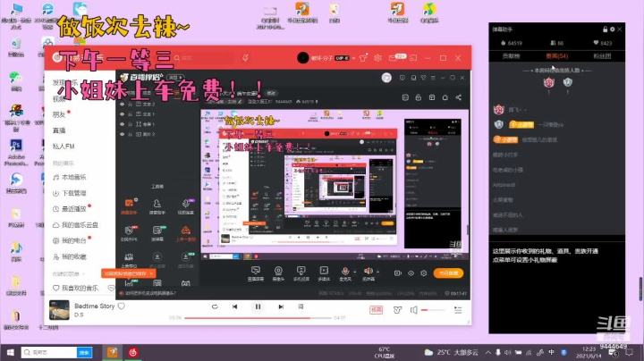Adjust the music player volume slider
The width and height of the screenshot is (644, 361).
click(433, 310)
